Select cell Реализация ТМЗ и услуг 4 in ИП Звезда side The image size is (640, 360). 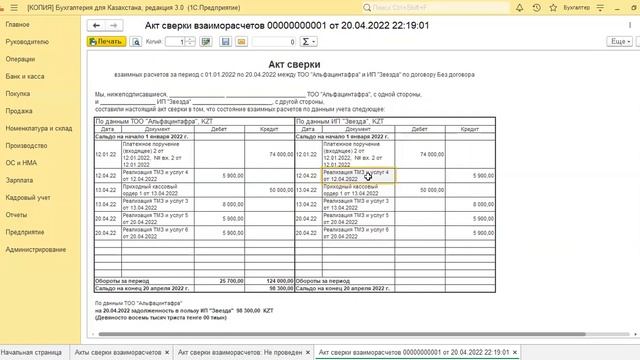[358, 176]
